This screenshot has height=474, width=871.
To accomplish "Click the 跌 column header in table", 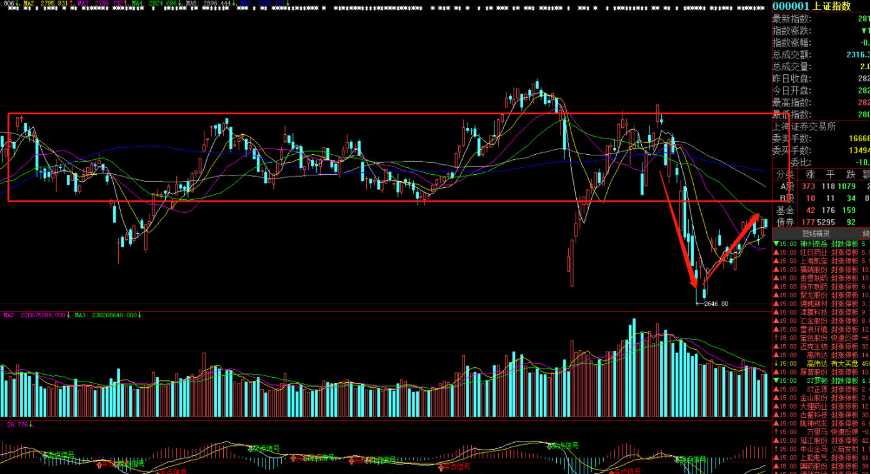I will point(852,173).
